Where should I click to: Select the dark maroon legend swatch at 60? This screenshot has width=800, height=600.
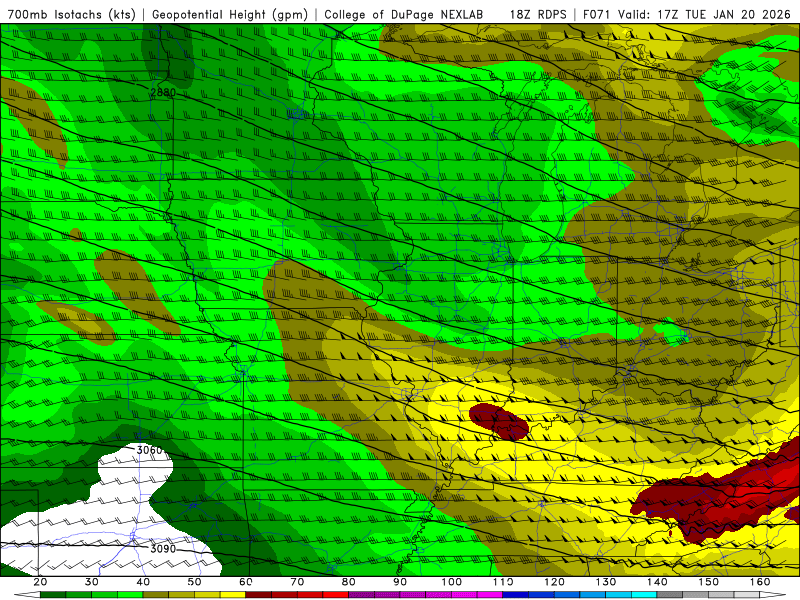(259, 595)
